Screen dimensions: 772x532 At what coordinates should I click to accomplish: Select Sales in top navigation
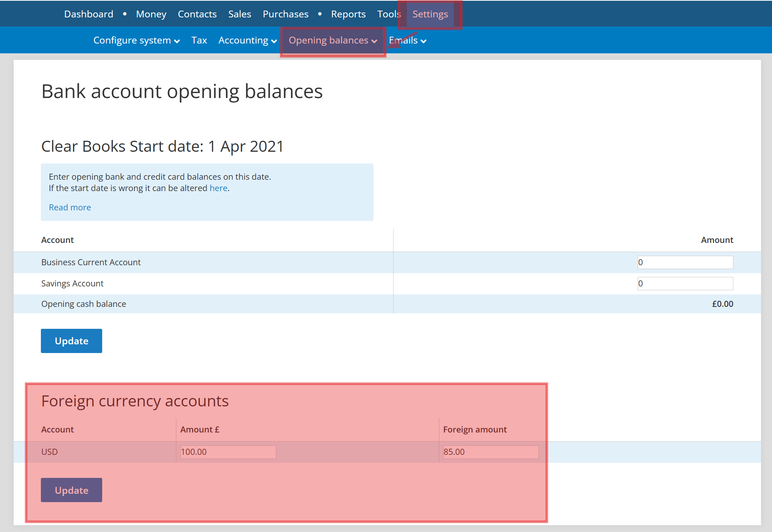[240, 14]
